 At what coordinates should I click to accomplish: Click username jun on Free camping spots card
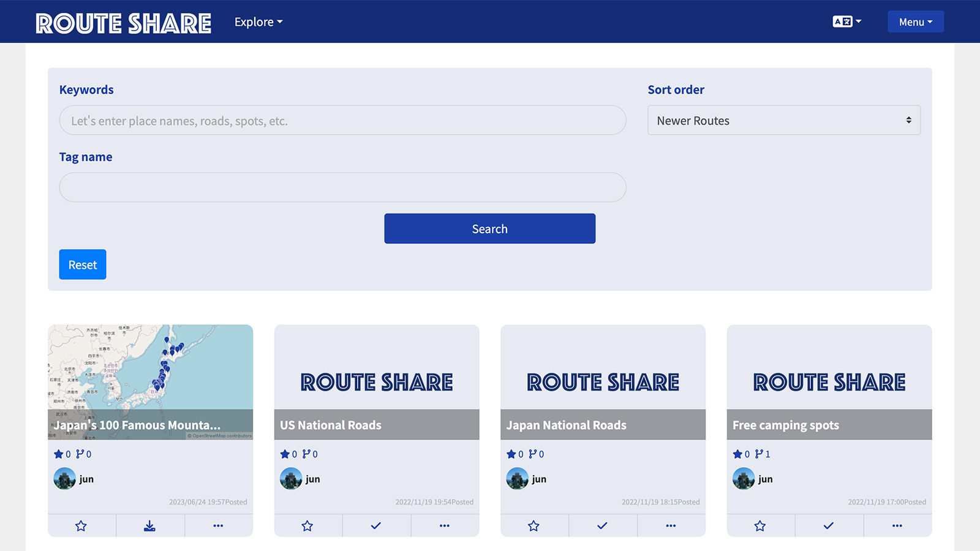[766, 479]
